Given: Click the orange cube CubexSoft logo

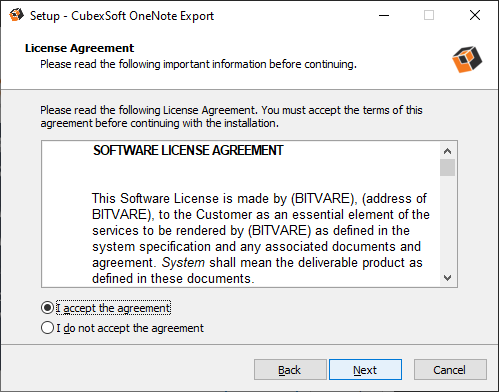Looking at the screenshot, I should [x=467, y=59].
